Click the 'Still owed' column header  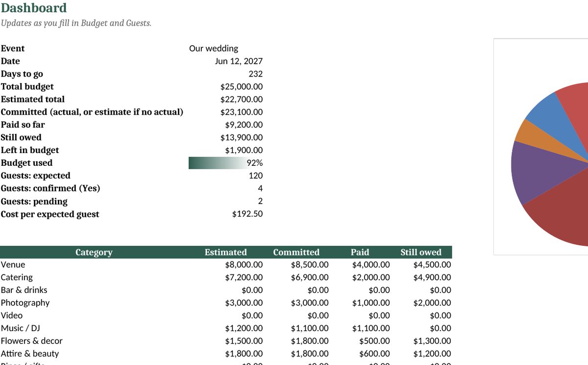click(421, 252)
